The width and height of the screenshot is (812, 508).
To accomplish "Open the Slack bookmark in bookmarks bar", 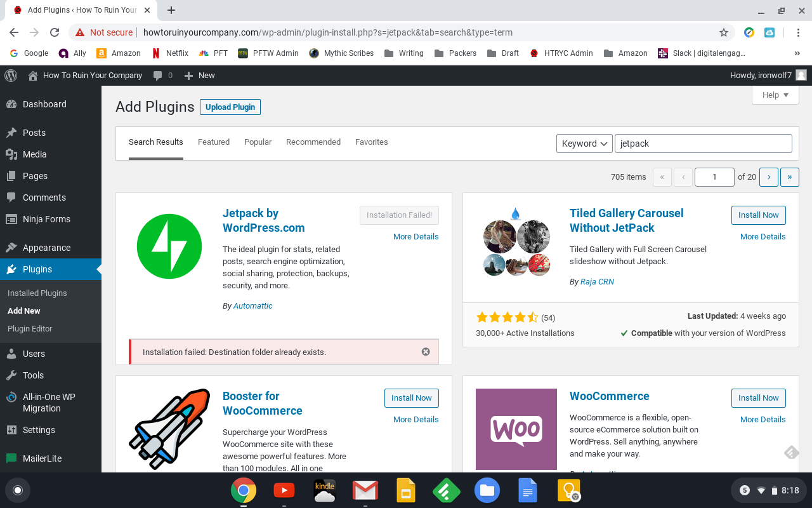I will (x=702, y=53).
